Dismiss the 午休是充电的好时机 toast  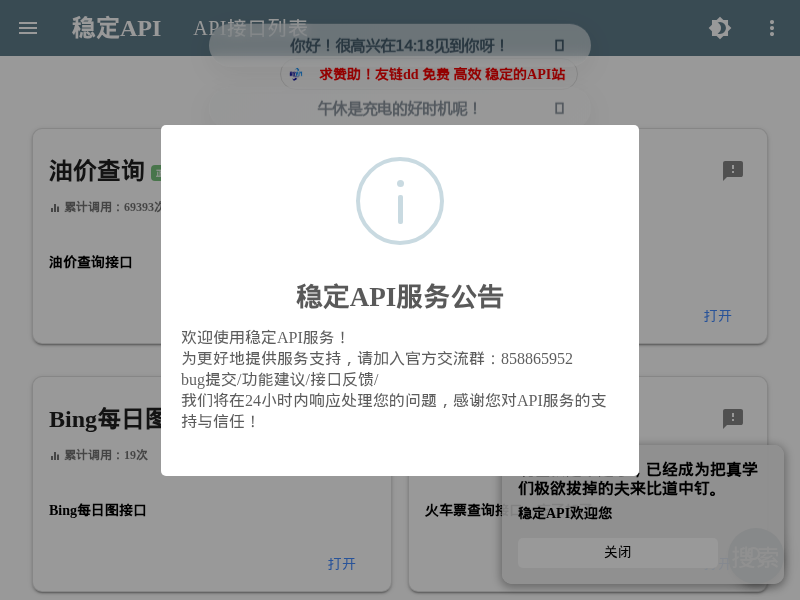[x=559, y=108]
